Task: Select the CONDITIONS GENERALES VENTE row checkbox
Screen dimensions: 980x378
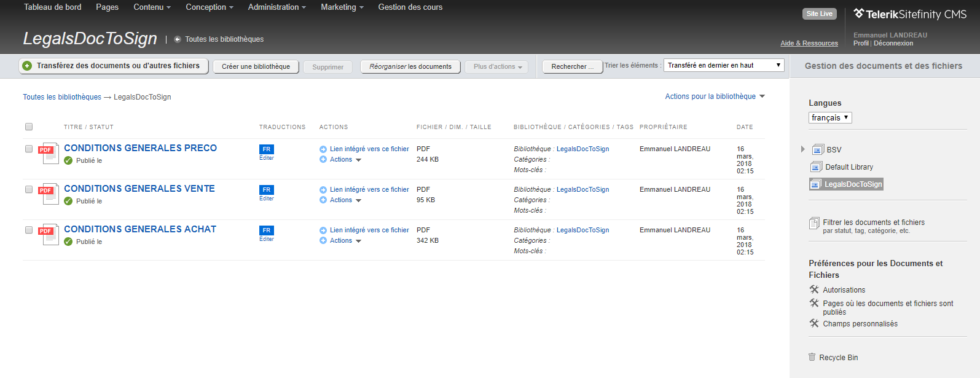Action: [29, 189]
